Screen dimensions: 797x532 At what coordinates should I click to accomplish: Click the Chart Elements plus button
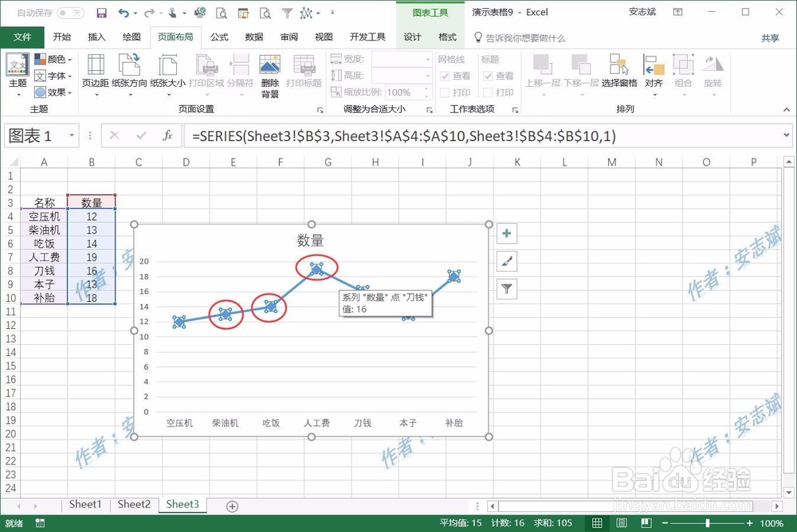507,233
